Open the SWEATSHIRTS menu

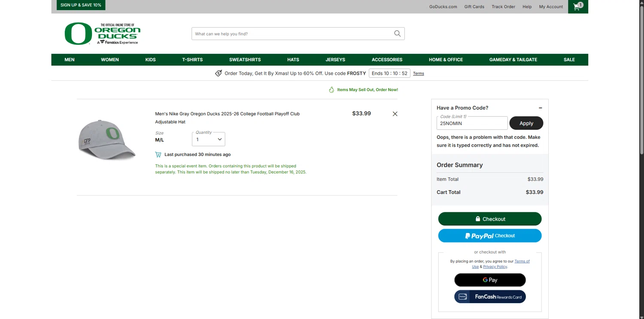pos(245,60)
